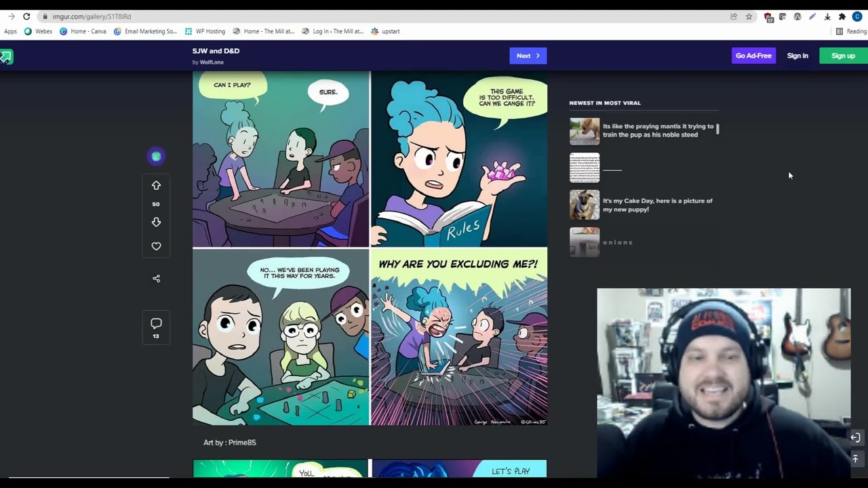The height and width of the screenshot is (488, 868).
Task: Open the Cake Day puppy post
Action: coord(657,205)
